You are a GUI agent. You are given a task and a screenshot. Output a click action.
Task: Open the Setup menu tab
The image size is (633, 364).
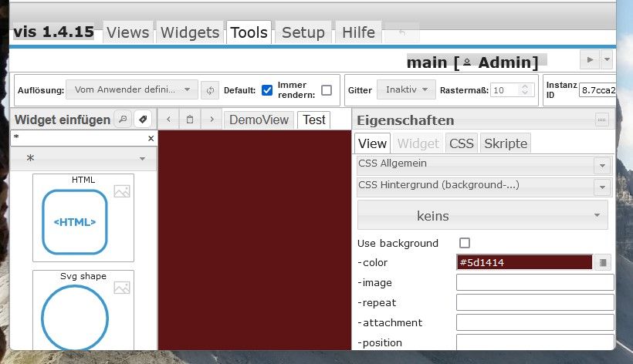[303, 32]
